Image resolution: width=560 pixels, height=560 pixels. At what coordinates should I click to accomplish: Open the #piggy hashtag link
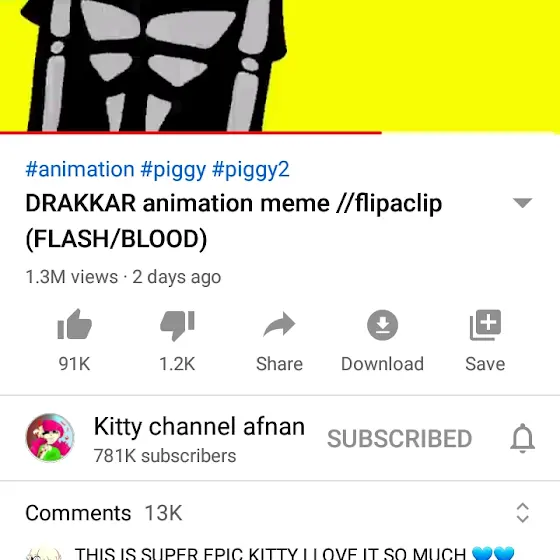173,169
